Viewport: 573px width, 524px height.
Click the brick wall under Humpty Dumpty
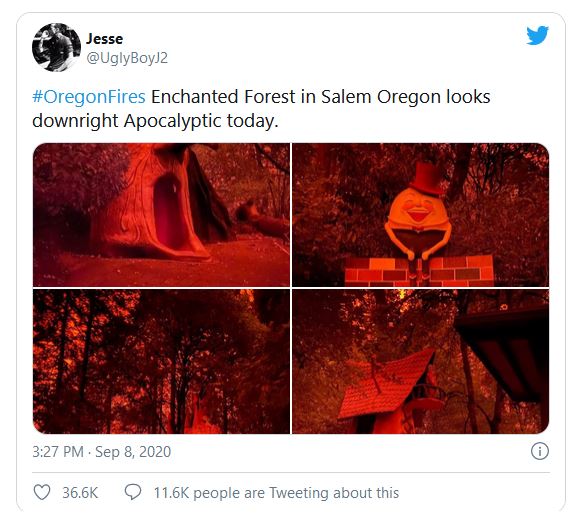coord(419,270)
